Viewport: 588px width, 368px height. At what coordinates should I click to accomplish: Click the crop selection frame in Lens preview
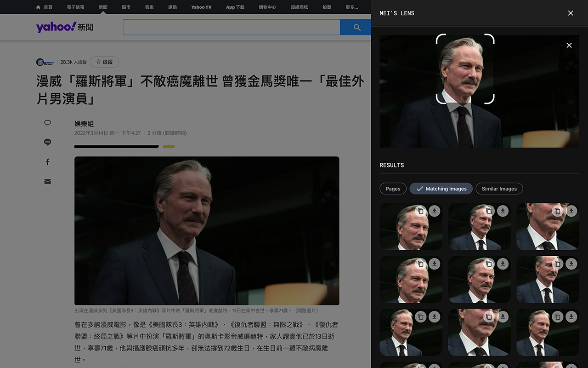[x=465, y=69]
